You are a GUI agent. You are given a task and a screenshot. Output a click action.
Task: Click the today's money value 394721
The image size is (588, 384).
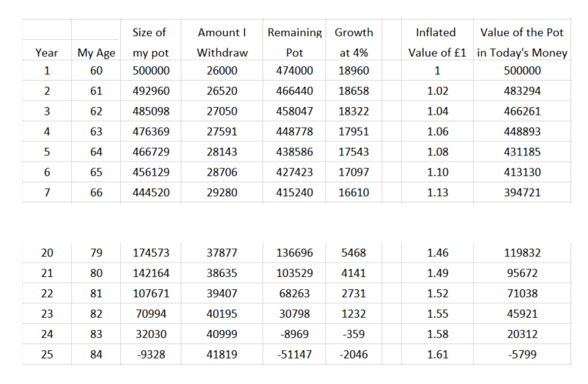[x=522, y=192]
